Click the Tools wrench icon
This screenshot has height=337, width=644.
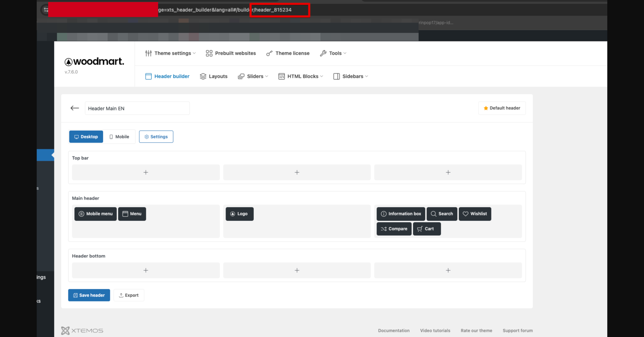pyautogui.click(x=323, y=53)
